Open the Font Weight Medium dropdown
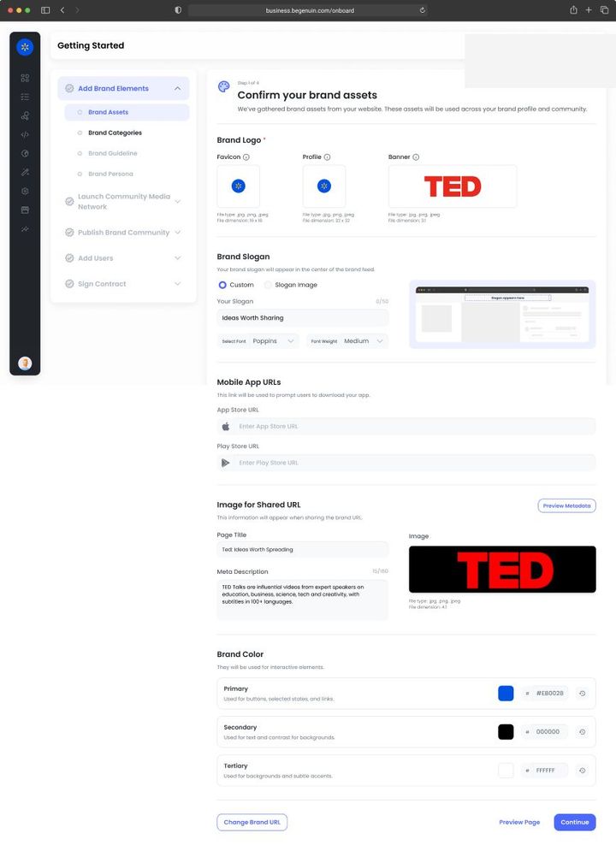This screenshot has width=616, height=845. 347,341
